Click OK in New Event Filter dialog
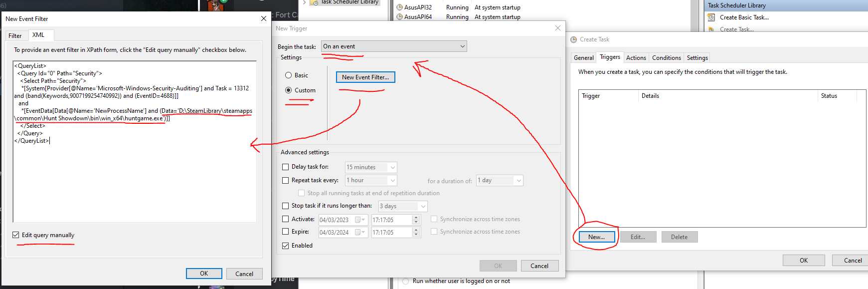Image resolution: width=868 pixels, height=289 pixels. click(204, 274)
